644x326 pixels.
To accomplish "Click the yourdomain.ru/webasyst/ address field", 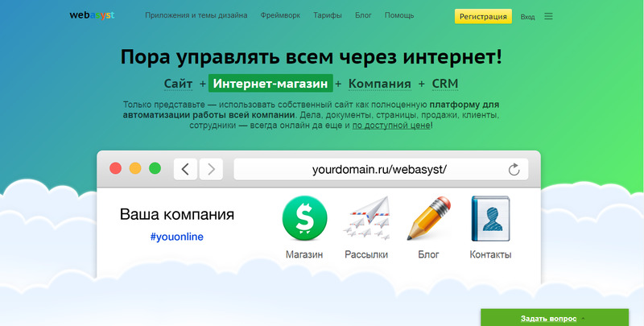I will pos(381,169).
